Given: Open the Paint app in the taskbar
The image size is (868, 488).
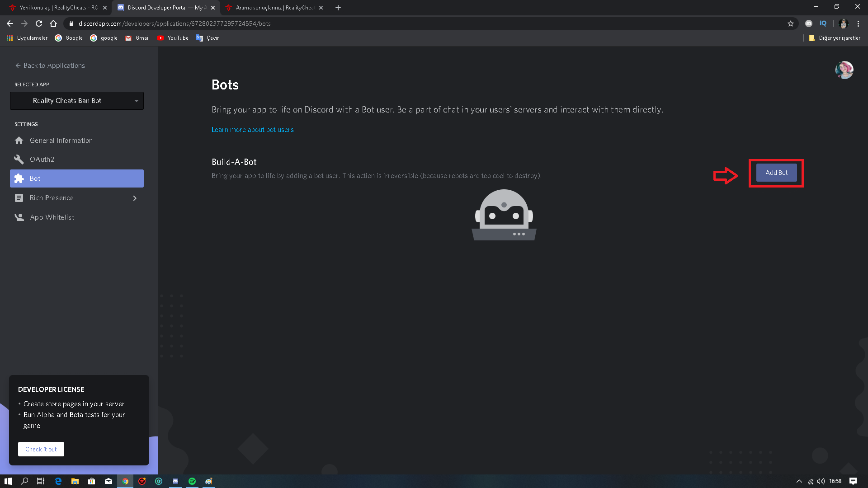Looking at the screenshot, I should tap(209, 481).
